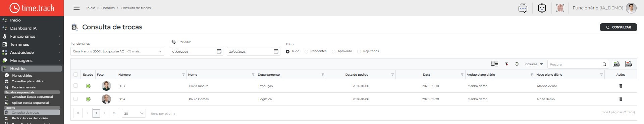Open Departamento column filter funnel
This screenshot has height=124, width=644.
(323, 75)
